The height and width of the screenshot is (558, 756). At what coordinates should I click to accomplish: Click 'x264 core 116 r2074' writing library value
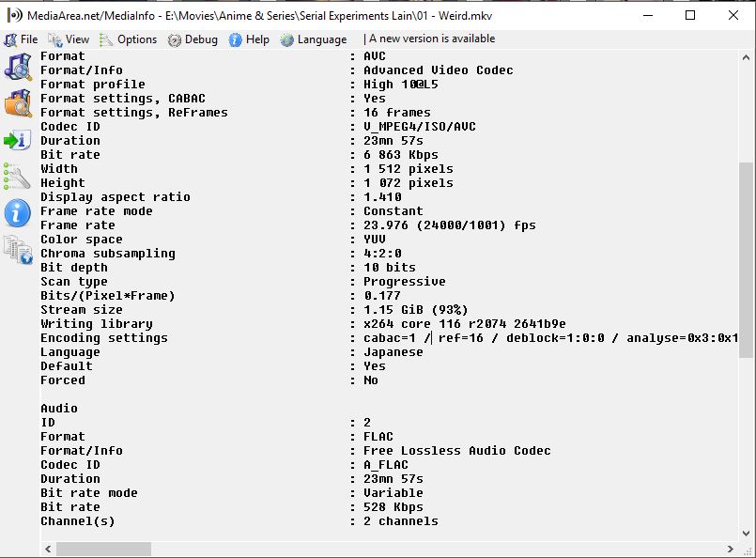click(x=464, y=323)
